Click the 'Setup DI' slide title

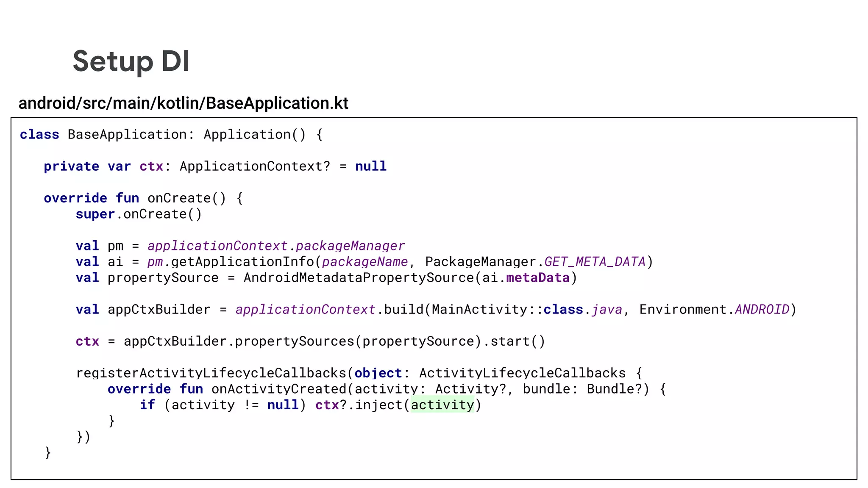(131, 61)
